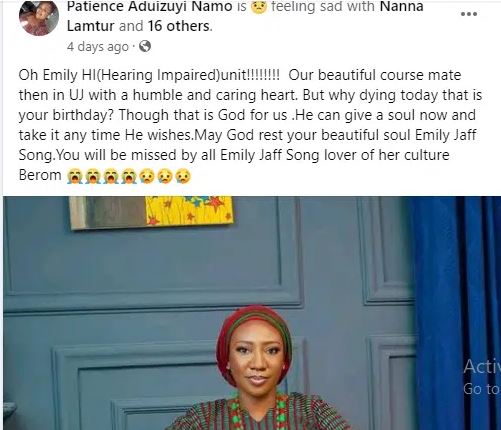Open the three-dot post options menu
The image size is (501, 430).
[469, 14]
